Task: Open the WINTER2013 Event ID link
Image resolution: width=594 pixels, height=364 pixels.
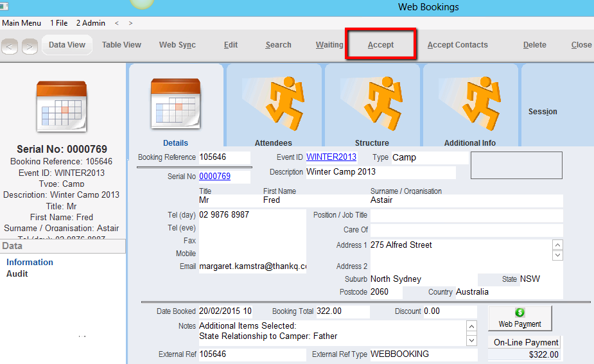Action: 331,157
